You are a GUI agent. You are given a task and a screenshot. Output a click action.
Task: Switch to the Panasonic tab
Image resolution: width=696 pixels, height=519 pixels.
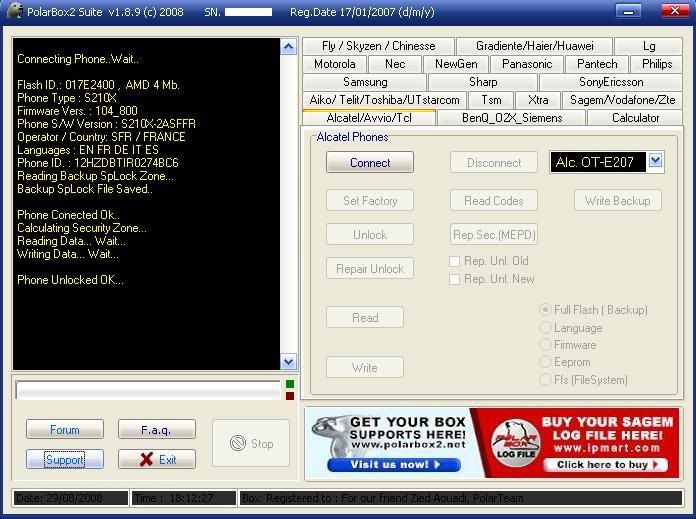527,64
